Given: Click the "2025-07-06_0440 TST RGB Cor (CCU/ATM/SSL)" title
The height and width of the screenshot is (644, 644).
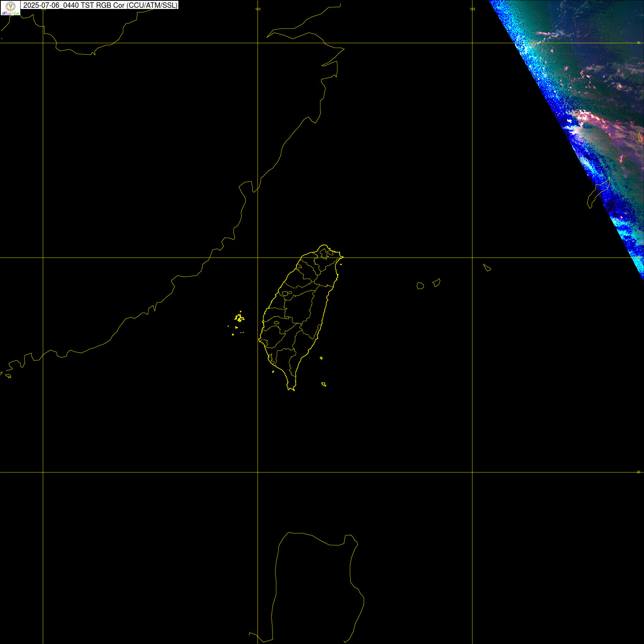Looking at the screenshot, I should 100,5.
